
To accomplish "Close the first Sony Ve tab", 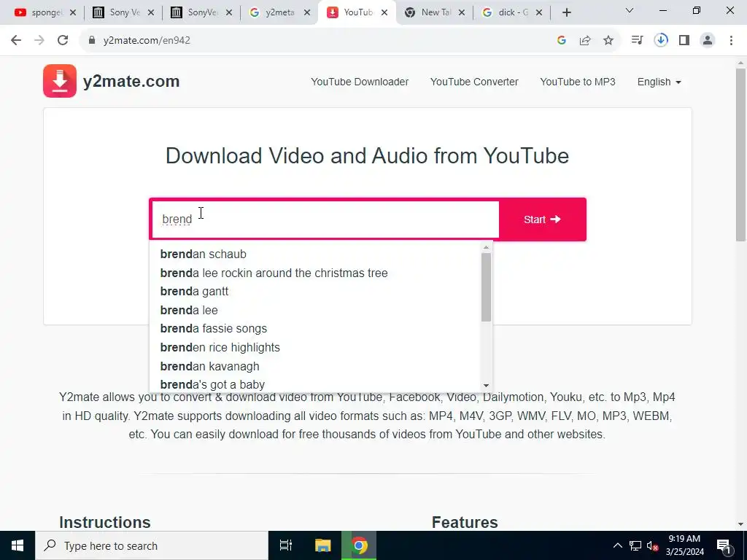I will point(151,13).
